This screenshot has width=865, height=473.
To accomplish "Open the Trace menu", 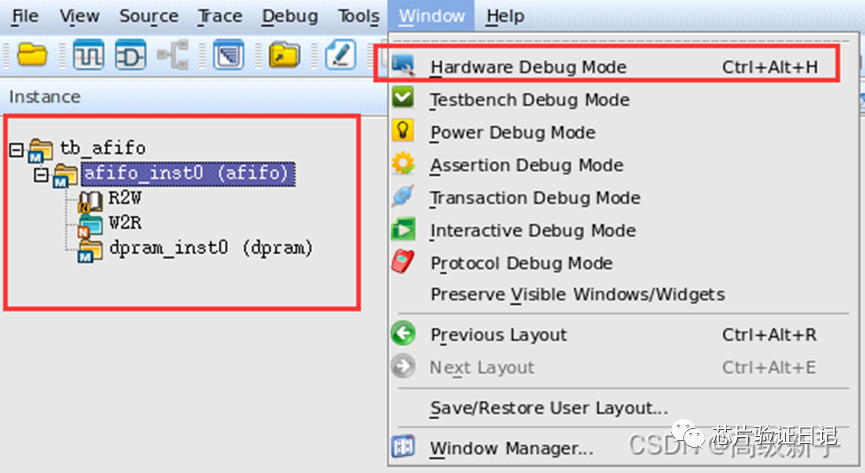I will click(x=220, y=16).
